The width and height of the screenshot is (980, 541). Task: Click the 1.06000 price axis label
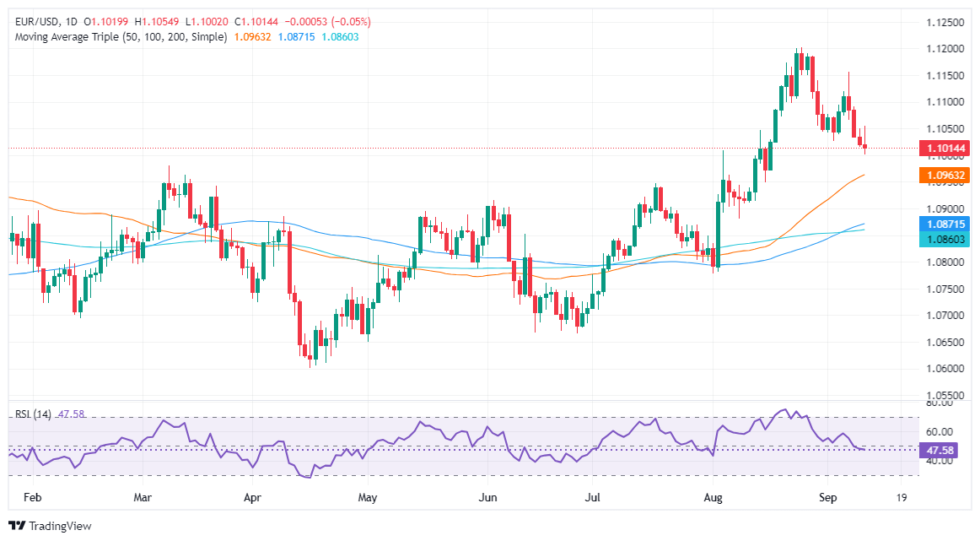click(945, 368)
